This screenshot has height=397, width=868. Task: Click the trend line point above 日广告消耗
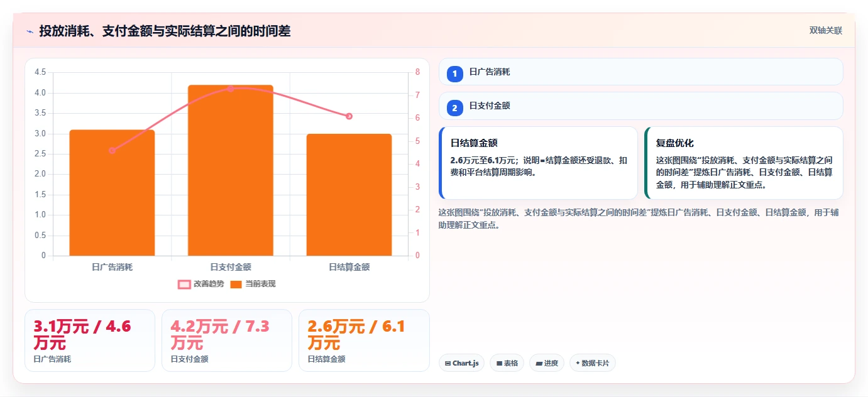point(112,151)
